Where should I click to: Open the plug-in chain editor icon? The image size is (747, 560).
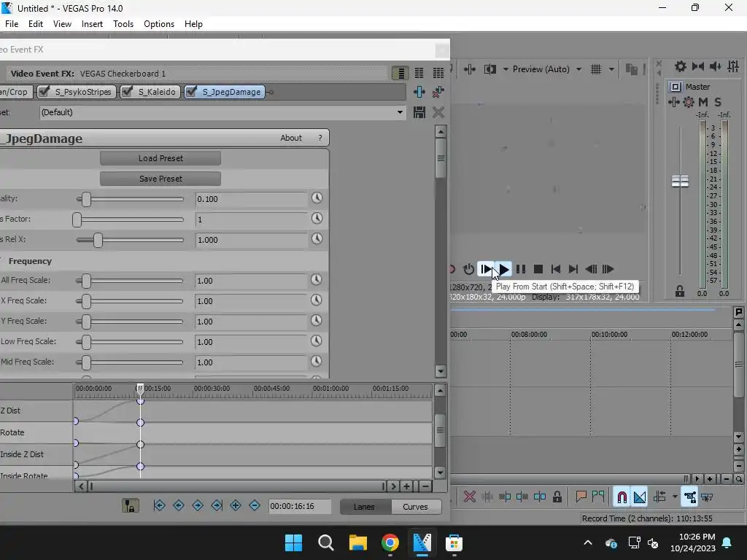coord(419,92)
